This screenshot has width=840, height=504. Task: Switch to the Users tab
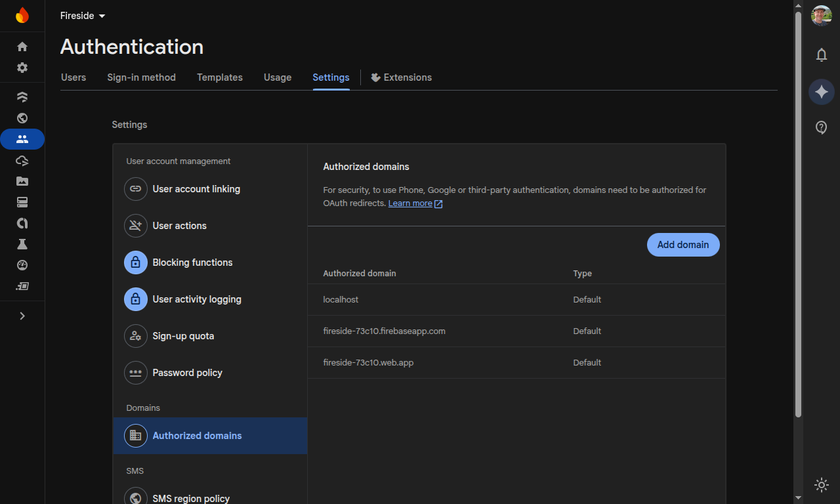pos(73,77)
